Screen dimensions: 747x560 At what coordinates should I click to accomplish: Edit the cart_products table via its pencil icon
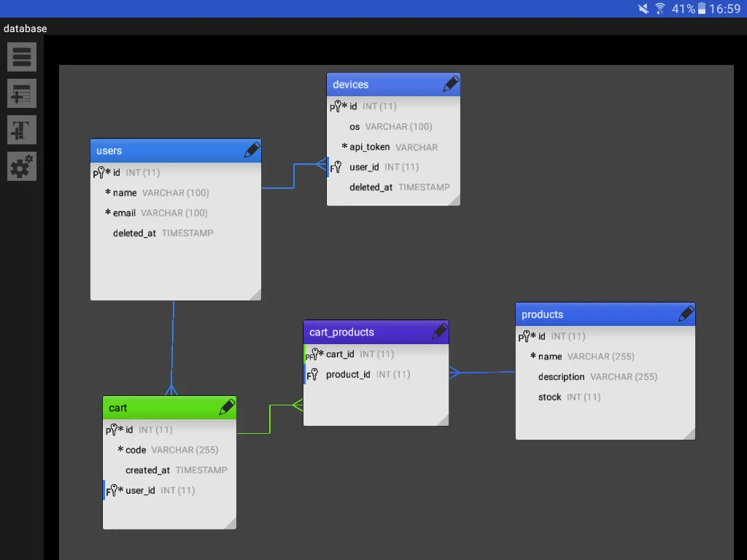click(x=439, y=332)
